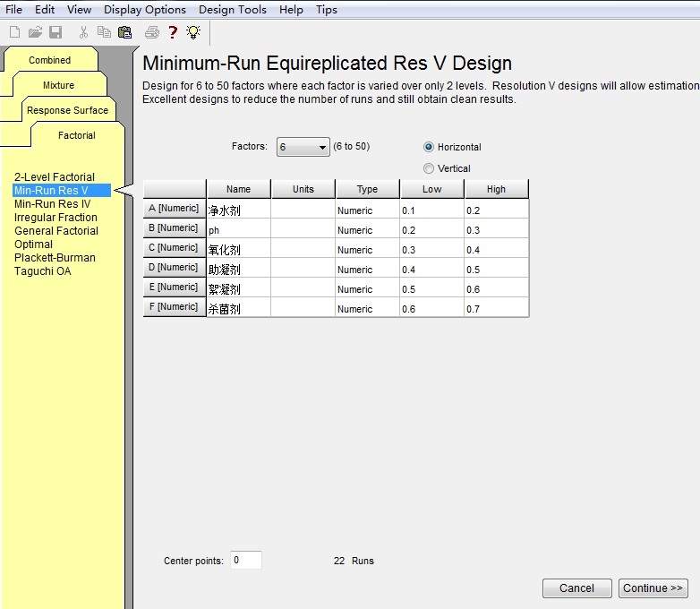Click the Units cell for factor A
Image resolution: width=700 pixels, height=609 pixels.
(303, 210)
